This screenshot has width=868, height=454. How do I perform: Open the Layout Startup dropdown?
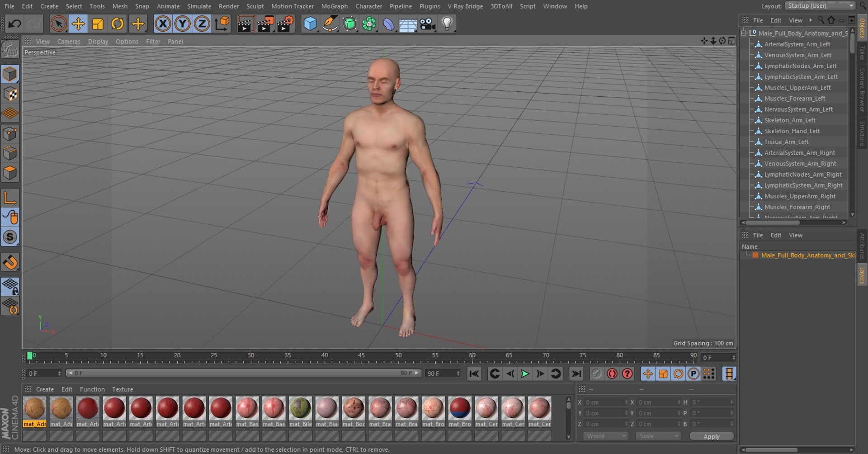[x=820, y=6]
